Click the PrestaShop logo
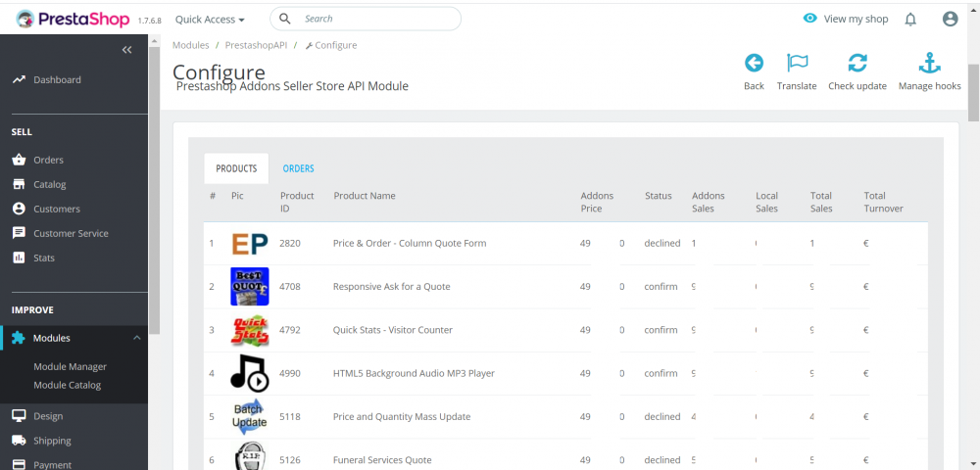980x470 pixels. click(x=73, y=19)
